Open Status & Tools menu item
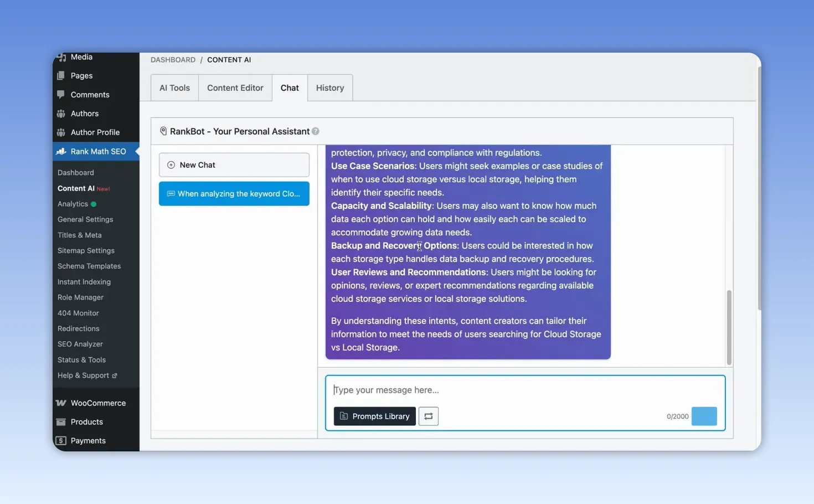Image resolution: width=814 pixels, height=504 pixels. coord(82,360)
